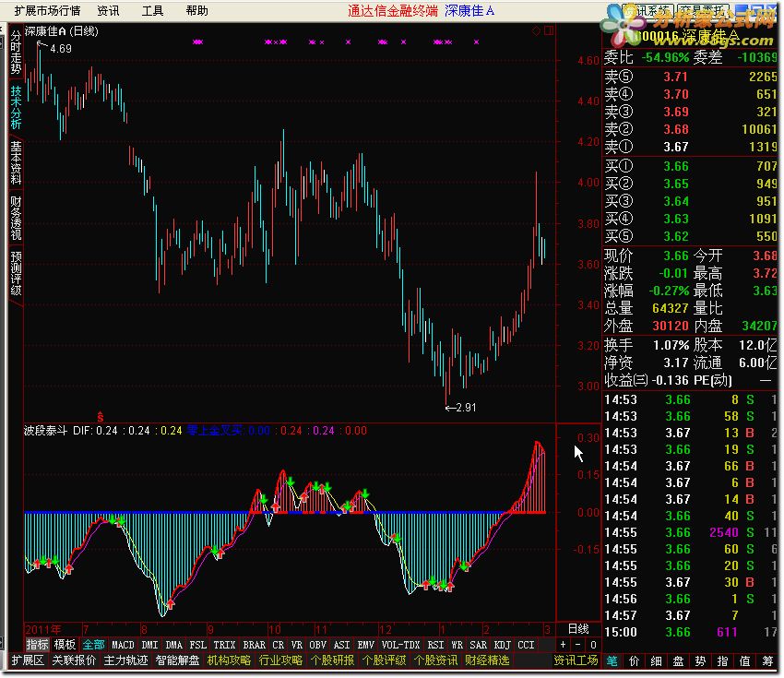Select the 细 tab in quote panel
The image size is (784, 678).
tap(656, 661)
